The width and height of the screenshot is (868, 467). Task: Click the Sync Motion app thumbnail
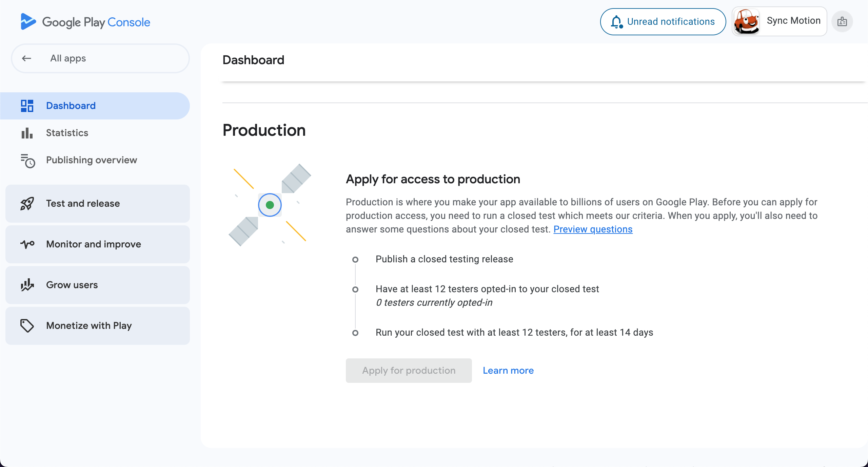(x=747, y=22)
